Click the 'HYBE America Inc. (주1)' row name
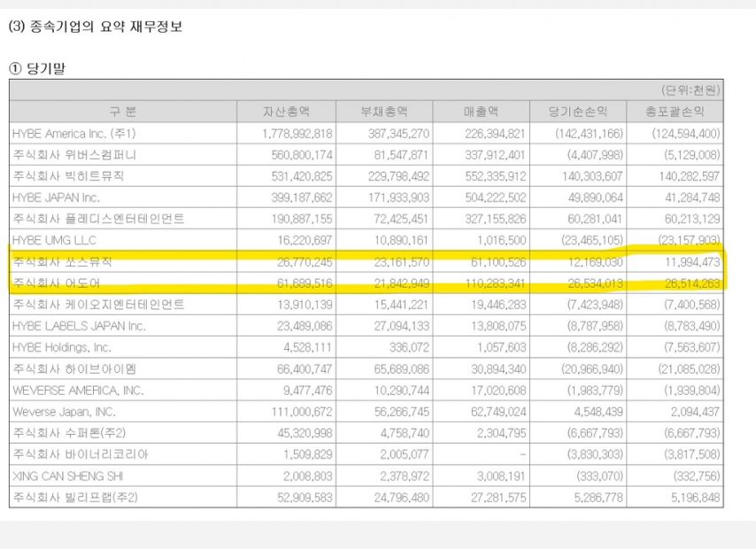Viewport: 756px width, 549px height. coord(74,133)
